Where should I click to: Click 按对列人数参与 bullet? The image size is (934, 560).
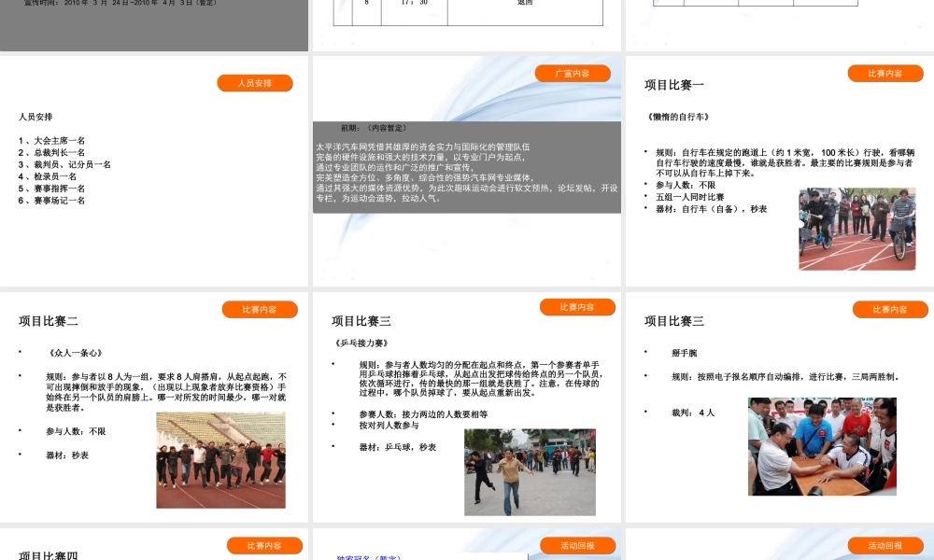(389, 425)
